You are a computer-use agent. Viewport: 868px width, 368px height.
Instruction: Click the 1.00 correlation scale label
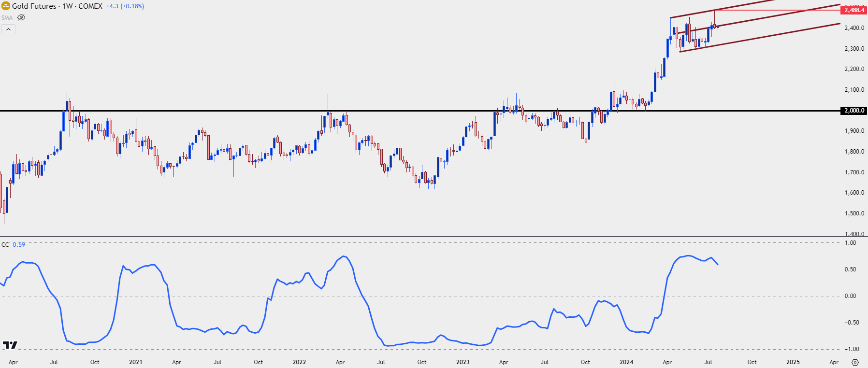(850, 243)
